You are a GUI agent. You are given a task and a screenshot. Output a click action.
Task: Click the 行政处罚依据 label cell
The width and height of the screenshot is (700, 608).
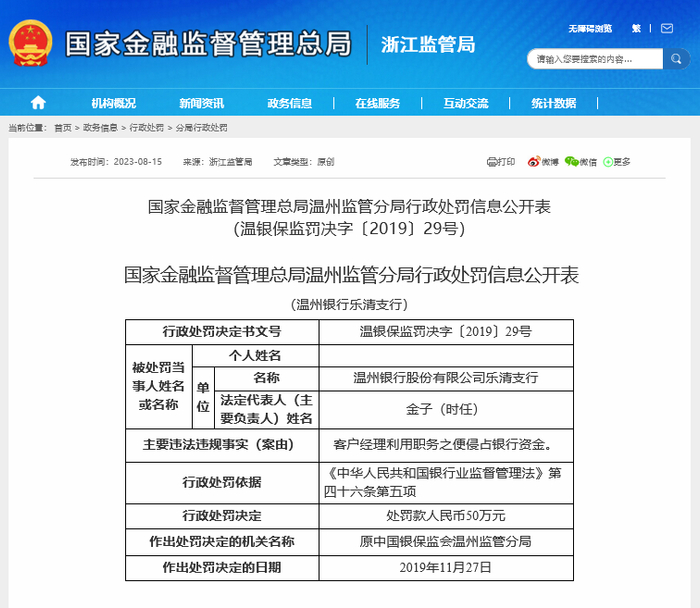pos(222,483)
